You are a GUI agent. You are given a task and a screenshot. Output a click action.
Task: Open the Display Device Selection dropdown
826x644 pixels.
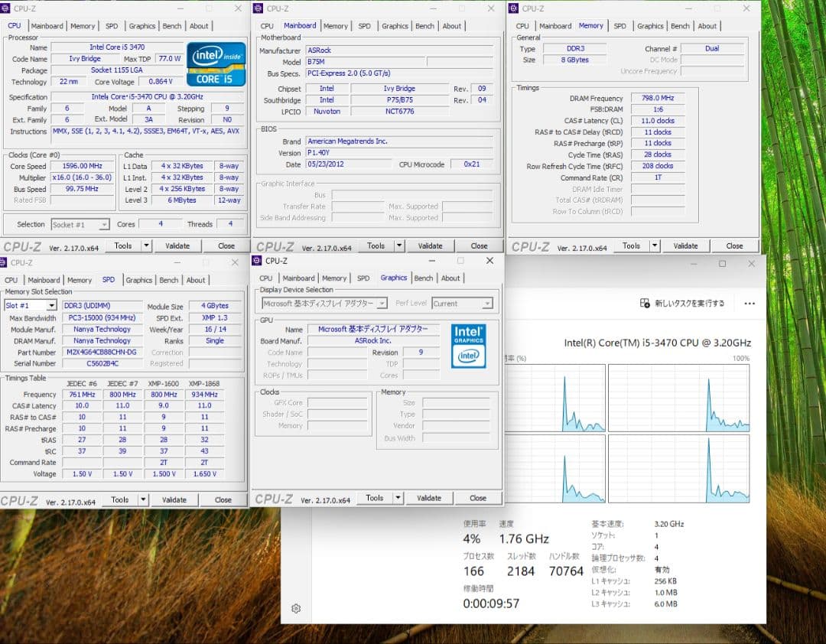point(380,303)
